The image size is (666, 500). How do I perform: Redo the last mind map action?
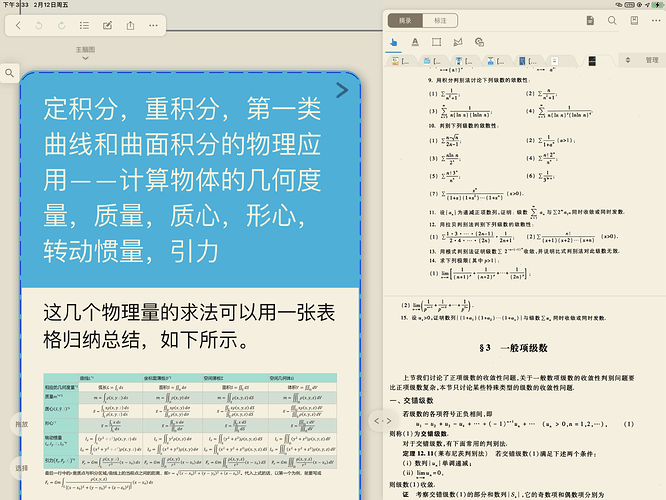[62, 25]
